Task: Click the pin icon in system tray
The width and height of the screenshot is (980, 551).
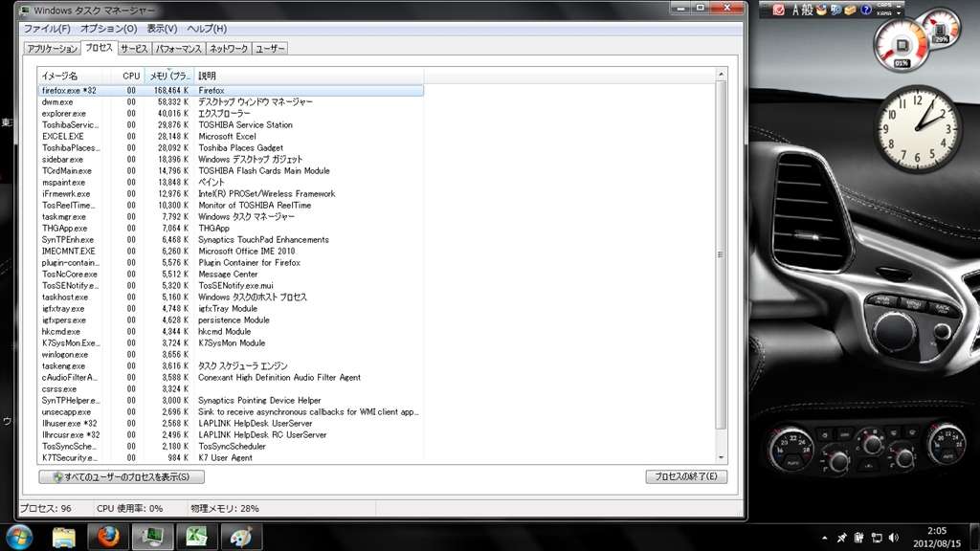Action: [842, 538]
